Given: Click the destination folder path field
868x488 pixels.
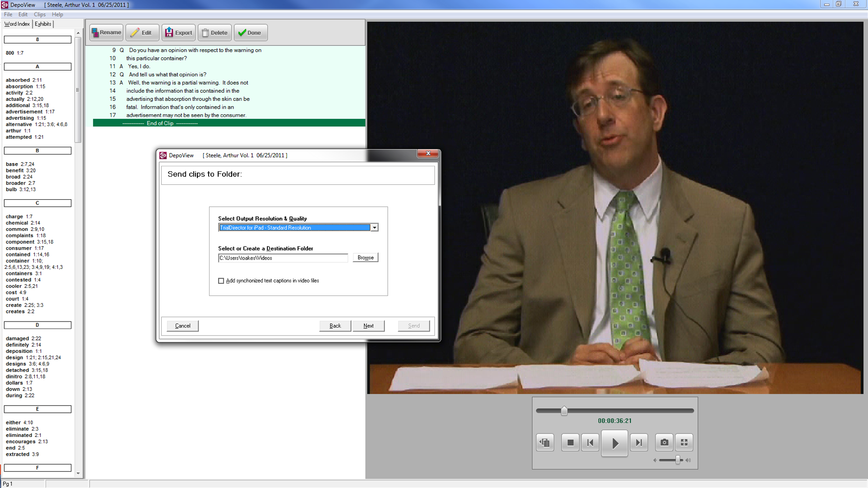Looking at the screenshot, I should point(283,258).
